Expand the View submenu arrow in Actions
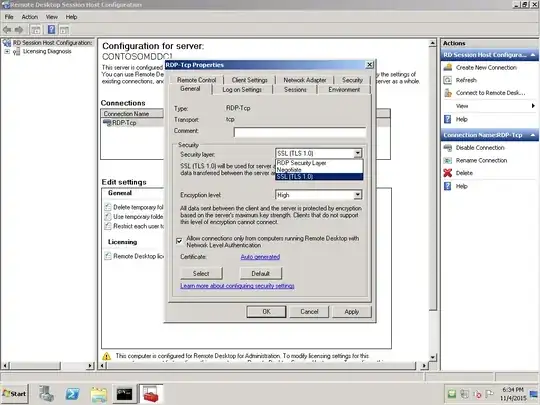The width and height of the screenshot is (540, 405). click(x=533, y=106)
